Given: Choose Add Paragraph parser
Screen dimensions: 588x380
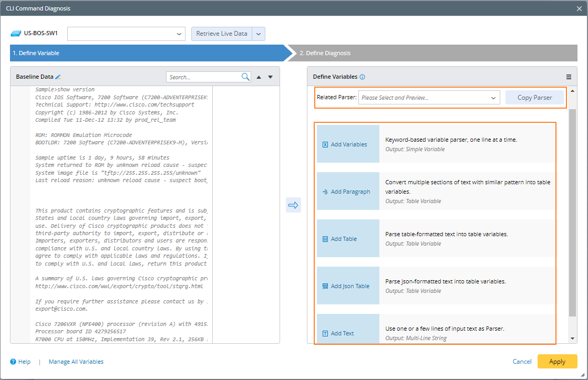Looking at the screenshot, I should pos(348,191).
